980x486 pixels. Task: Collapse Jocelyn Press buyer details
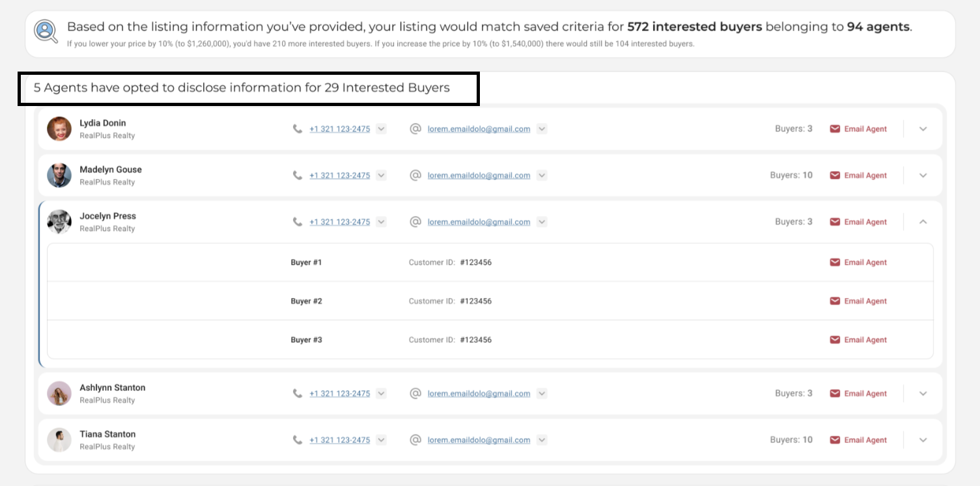coord(923,222)
